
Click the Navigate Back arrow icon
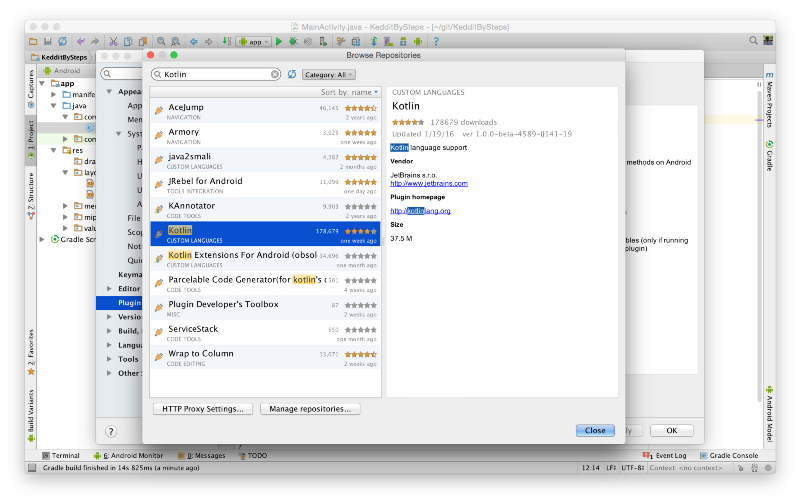pos(194,41)
